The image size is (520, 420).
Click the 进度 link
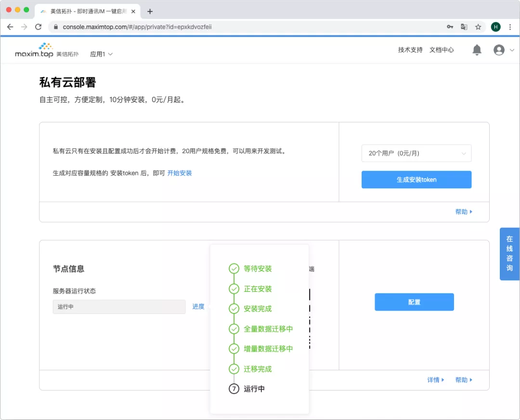coord(198,306)
